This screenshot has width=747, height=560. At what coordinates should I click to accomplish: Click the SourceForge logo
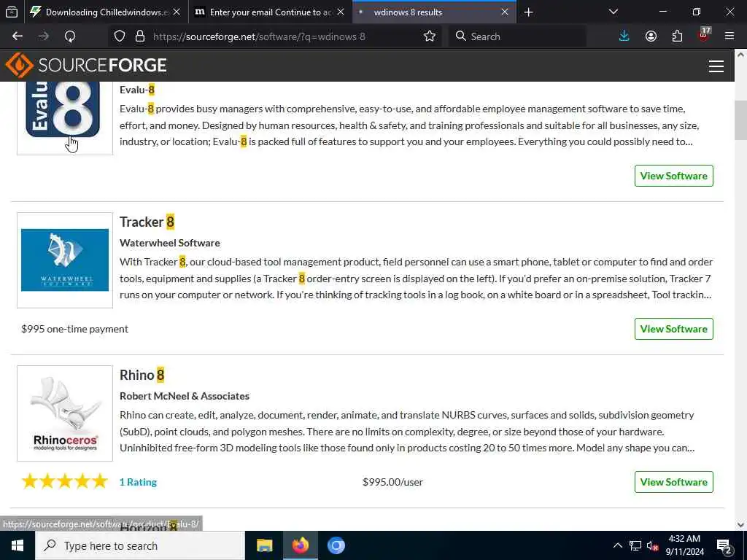coord(86,65)
